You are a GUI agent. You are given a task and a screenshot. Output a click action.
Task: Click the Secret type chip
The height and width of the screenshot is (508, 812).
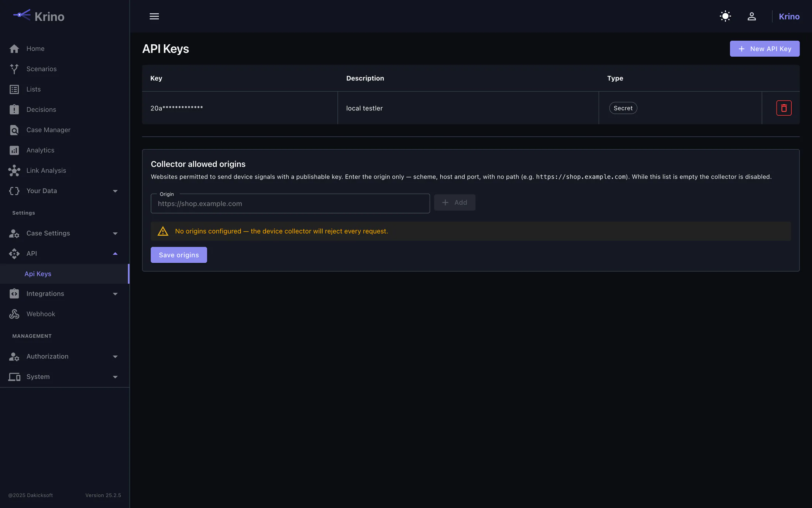[x=623, y=108]
